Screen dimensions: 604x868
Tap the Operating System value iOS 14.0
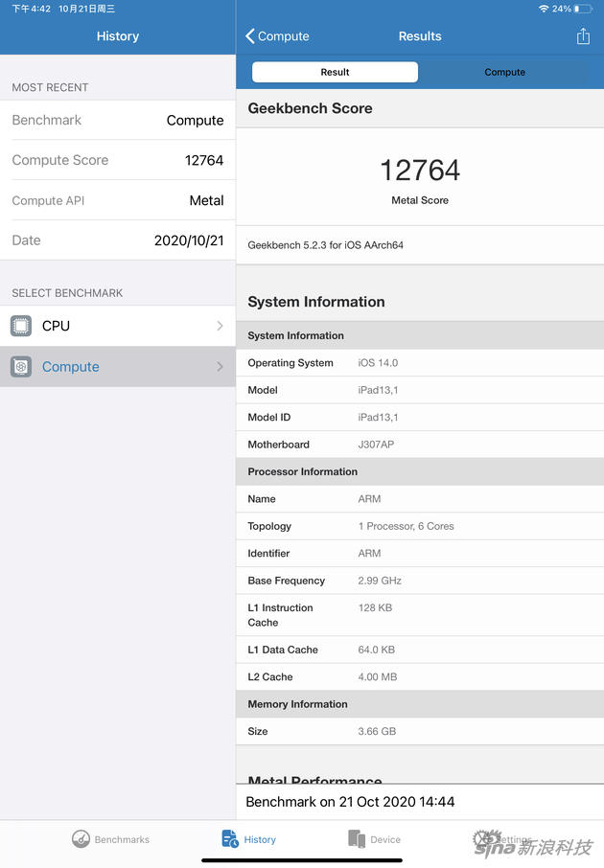click(x=378, y=363)
